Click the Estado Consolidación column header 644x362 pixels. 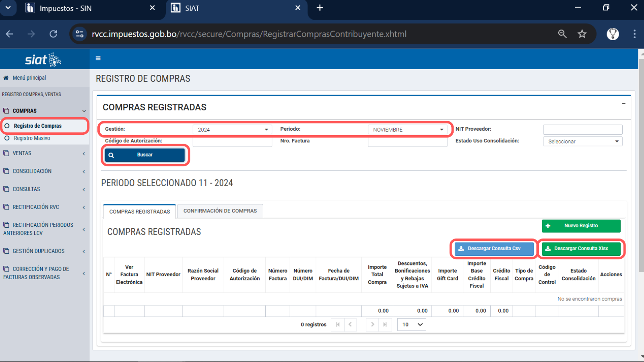pos(578,275)
